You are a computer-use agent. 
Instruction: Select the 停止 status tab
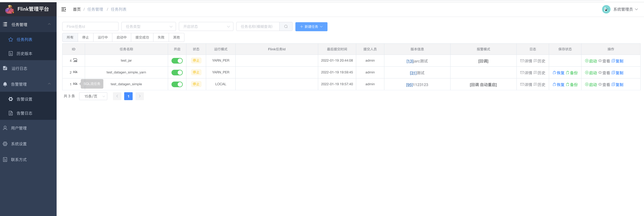point(85,37)
